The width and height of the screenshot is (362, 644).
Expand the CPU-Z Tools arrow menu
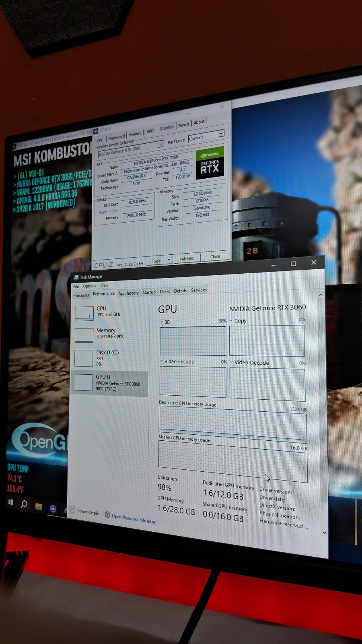click(169, 260)
